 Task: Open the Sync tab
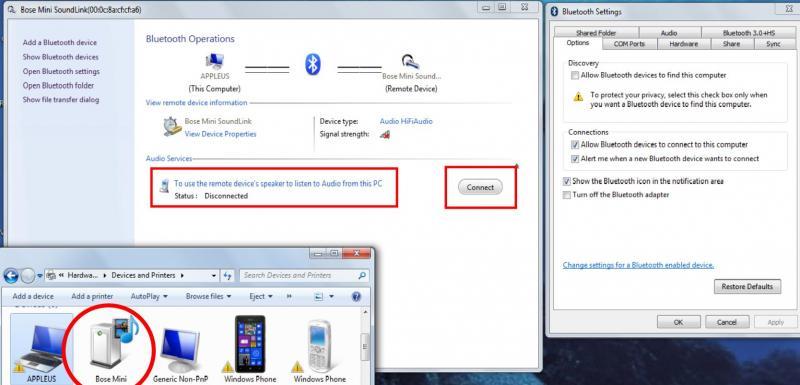point(773,44)
